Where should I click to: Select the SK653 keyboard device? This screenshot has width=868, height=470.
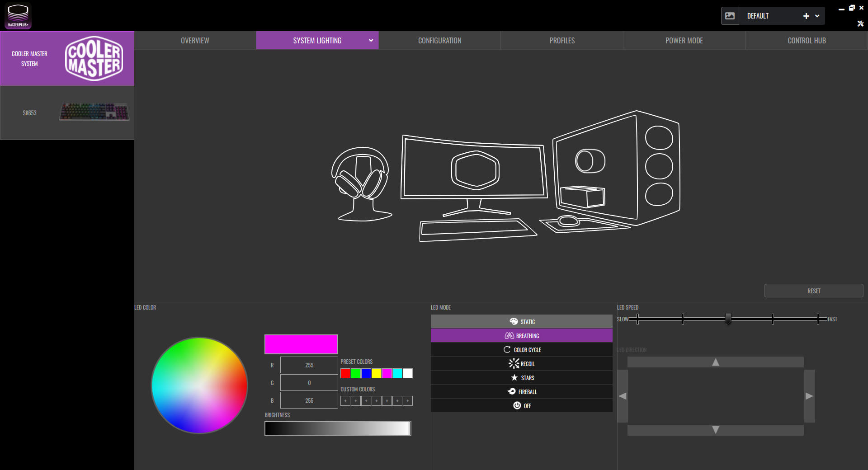67,113
